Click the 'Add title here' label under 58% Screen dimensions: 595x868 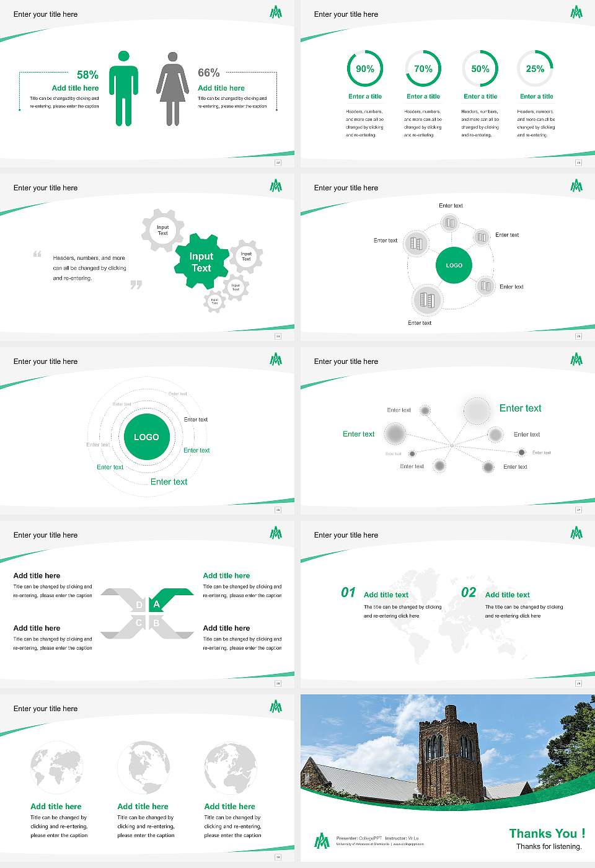75,88
